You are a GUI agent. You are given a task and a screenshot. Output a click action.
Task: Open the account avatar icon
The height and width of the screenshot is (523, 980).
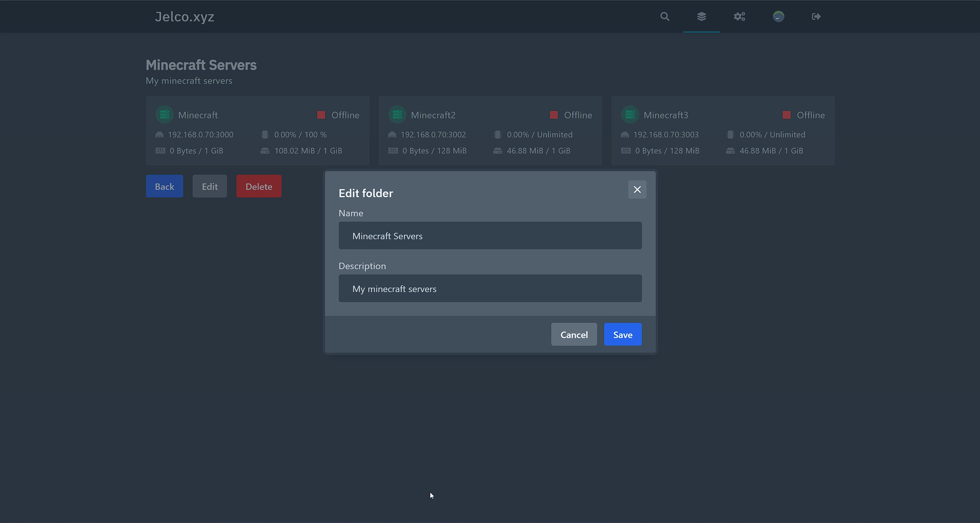coord(778,16)
